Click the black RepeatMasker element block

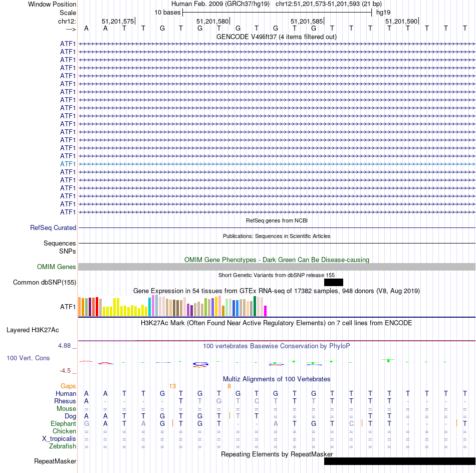(399, 461)
